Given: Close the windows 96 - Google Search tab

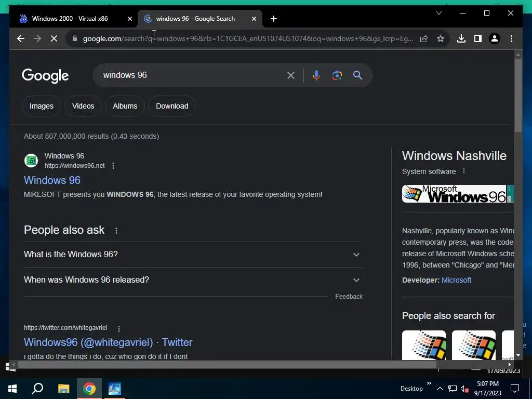Looking at the screenshot, I should (x=254, y=19).
